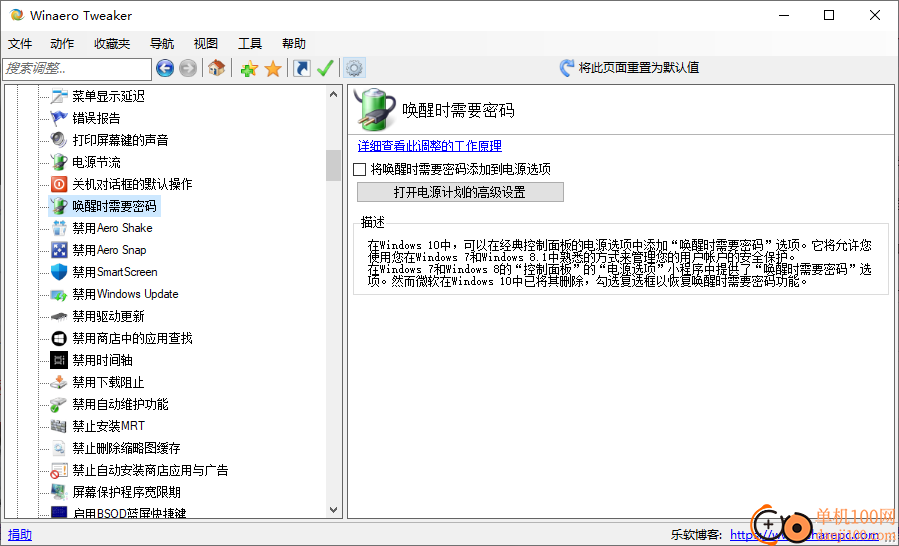
Task: Select the 禁止安装MRT tree item
Action: point(108,426)
